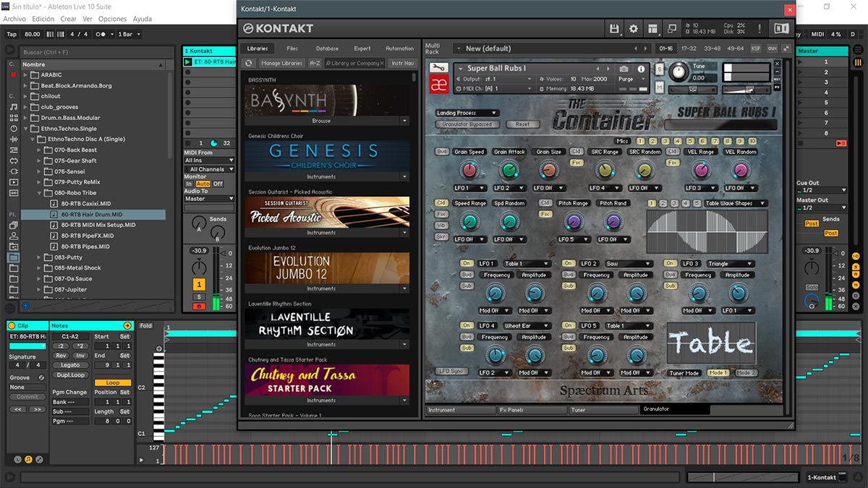
Task: Set track Monitor to In
Action: point(189,184)
